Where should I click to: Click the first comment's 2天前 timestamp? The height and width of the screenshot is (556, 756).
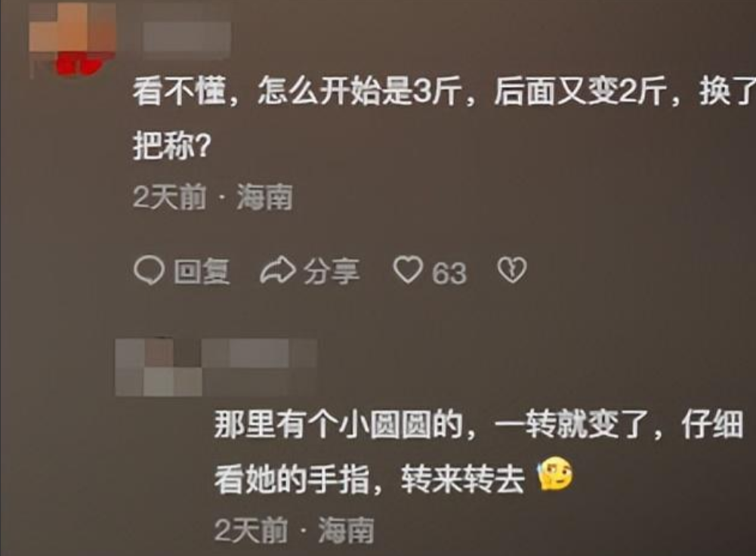pos(169,197)
